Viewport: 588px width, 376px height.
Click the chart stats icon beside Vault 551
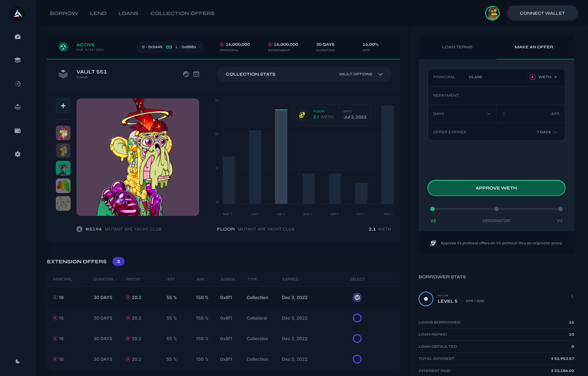(x=186, y=74)
